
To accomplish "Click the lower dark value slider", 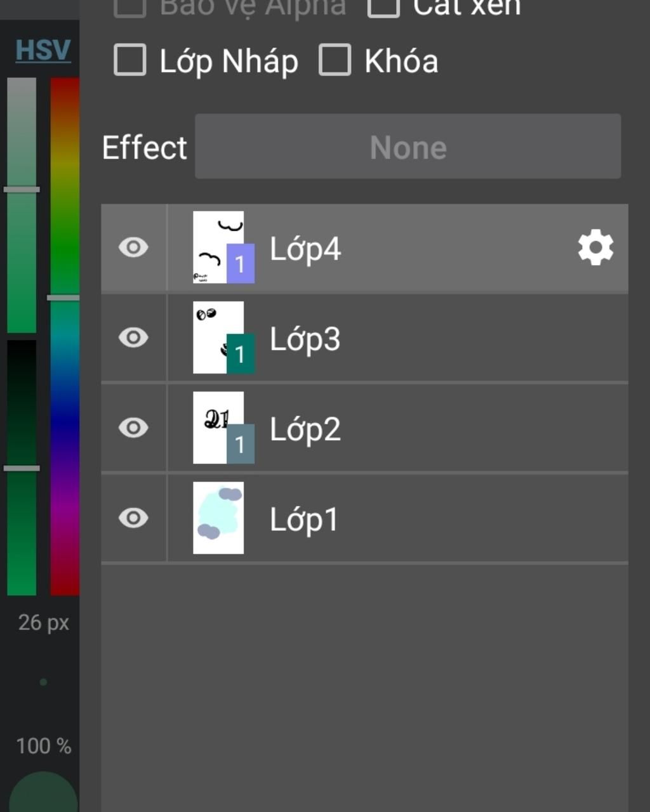I will 22,468.
